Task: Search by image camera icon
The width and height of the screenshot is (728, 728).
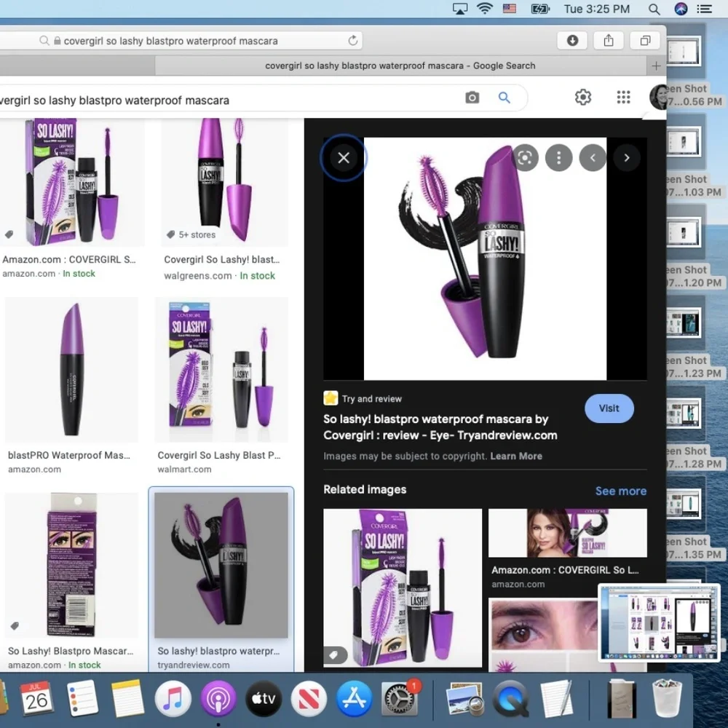Action: coord(472,98)
